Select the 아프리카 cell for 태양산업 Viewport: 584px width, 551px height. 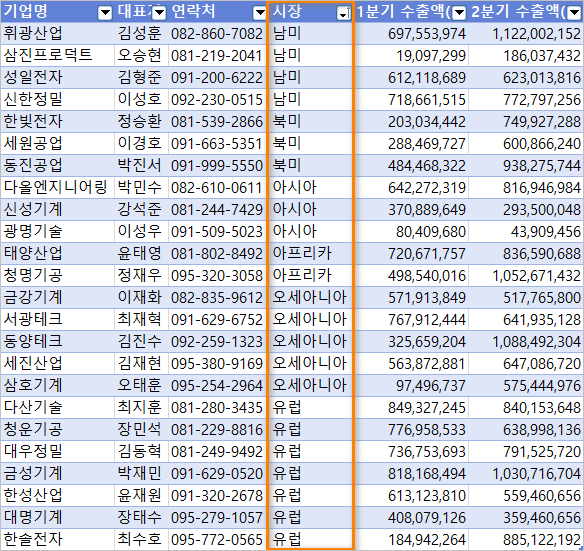click(x=310, y=253)
